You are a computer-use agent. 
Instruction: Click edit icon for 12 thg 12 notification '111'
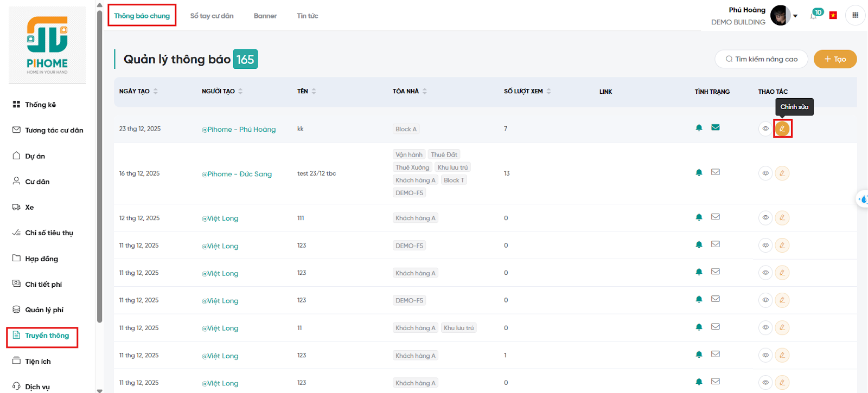(782, 218)
